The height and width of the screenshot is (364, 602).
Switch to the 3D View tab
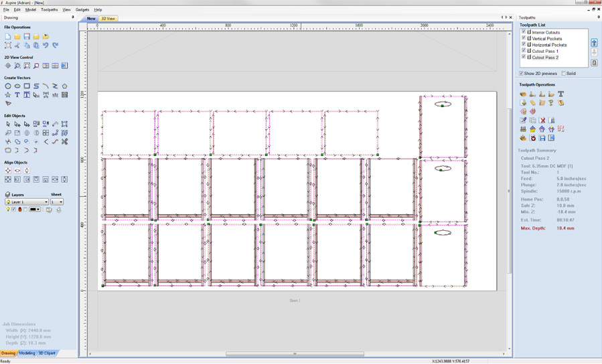pyautogui.click(x=108, y=19)
